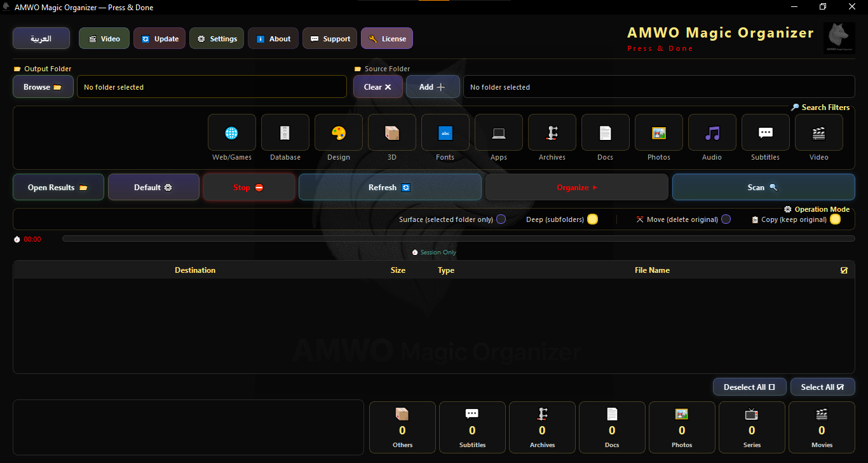Choose Surface (selected folder only) mode
Screen dimensions: 868x463
point(501,219)
